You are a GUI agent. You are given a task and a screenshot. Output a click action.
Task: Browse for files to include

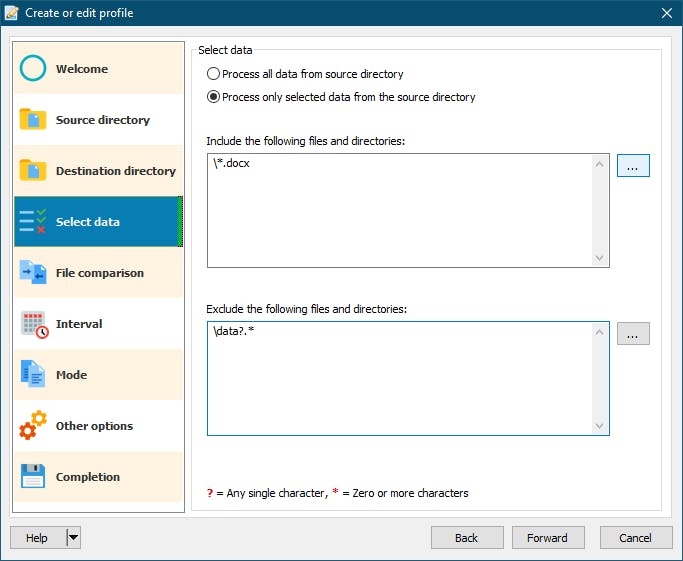[x=633, y=166]
